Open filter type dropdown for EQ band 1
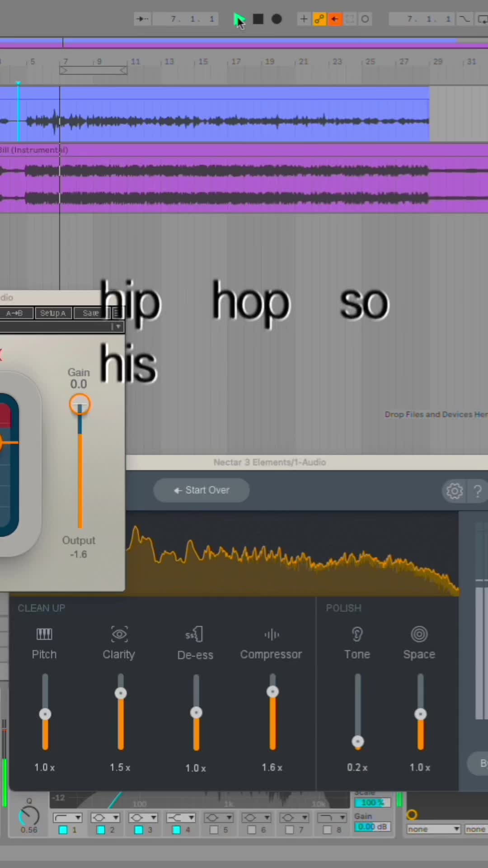Image resolution: width=488 pixels, height=868 pixels. 68,817
